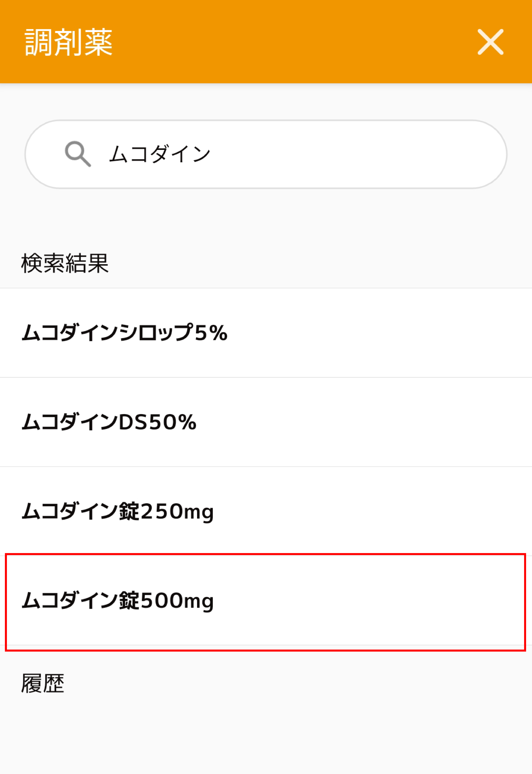Click empty area of rounded search bar
Viewport: 532px width, 774px height.
367,154
